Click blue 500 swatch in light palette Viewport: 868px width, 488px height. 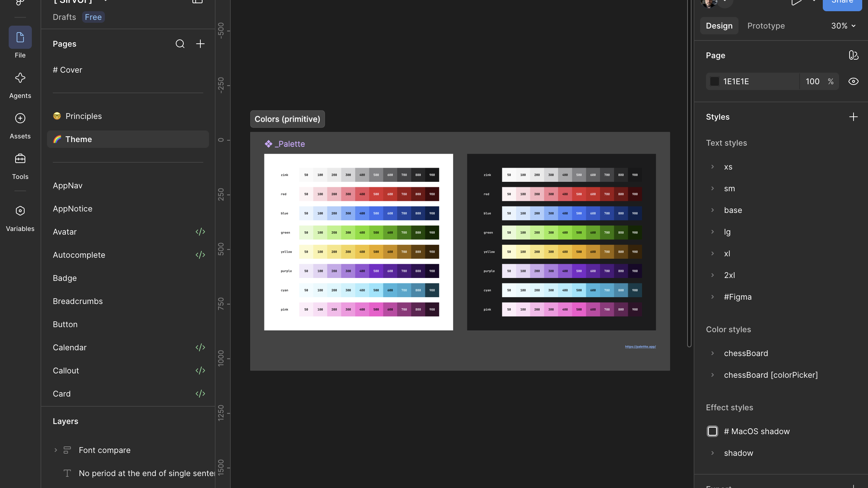[x=376, y=213]
